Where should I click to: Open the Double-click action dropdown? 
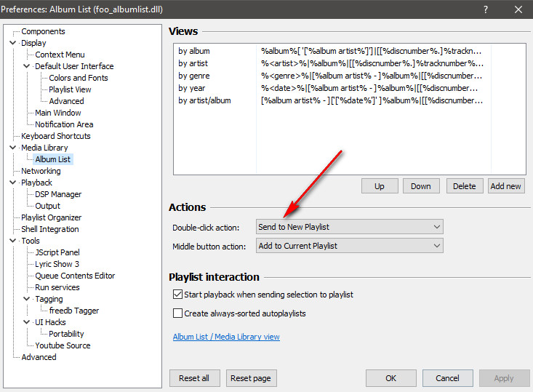coord(349,227)
